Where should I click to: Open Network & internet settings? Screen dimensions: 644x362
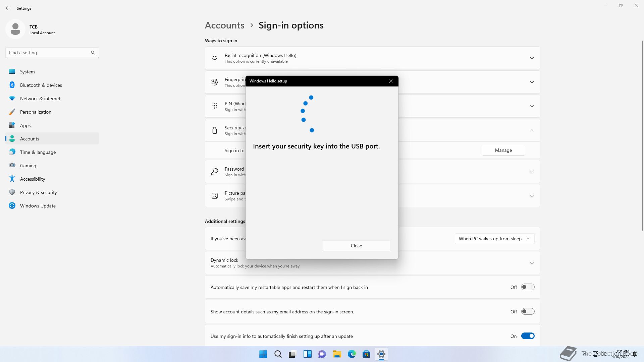[x=52, y=99]
